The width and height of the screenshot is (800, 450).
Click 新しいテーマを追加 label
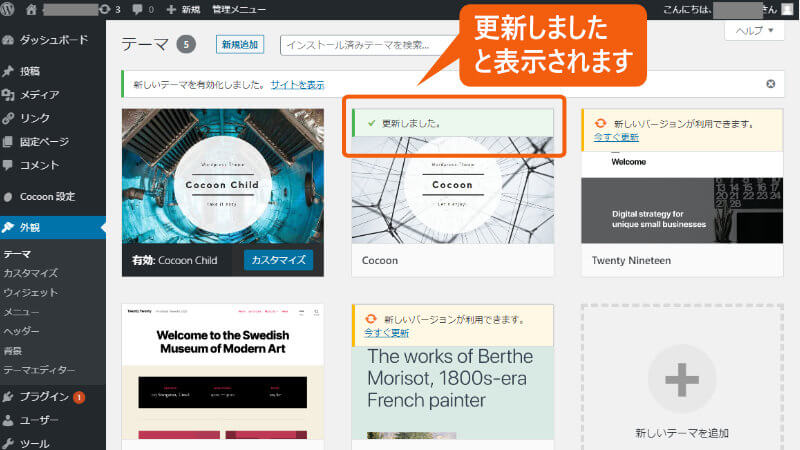[682, 433]
